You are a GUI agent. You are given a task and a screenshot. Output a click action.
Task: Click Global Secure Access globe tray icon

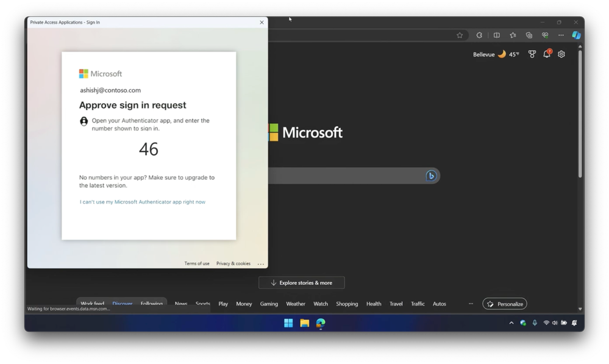523,323
